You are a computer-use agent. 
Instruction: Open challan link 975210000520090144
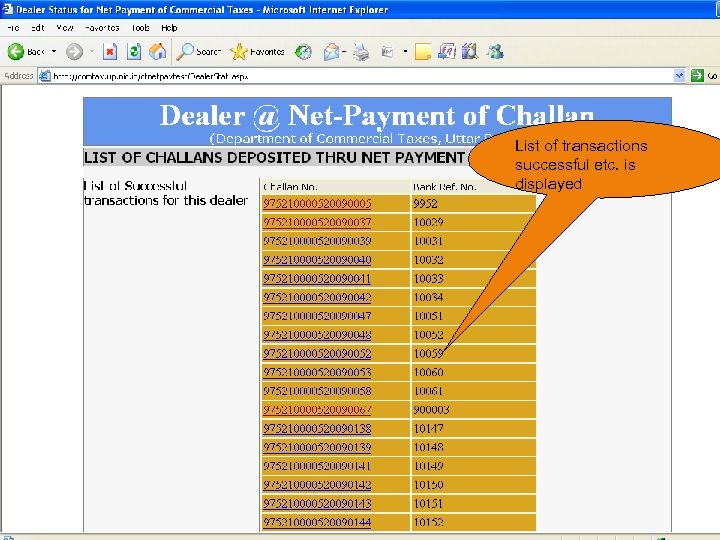point(317,522)
